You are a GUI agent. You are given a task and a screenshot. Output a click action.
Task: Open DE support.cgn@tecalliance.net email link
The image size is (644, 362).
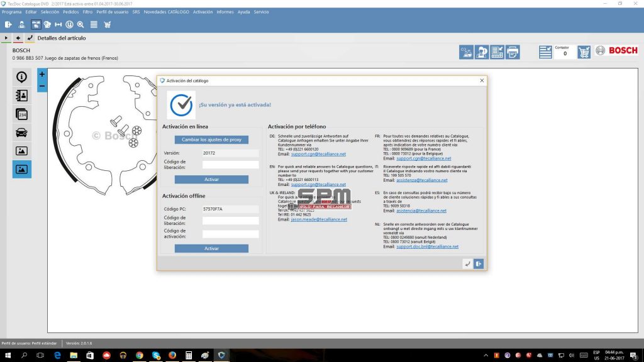point(318,154)
